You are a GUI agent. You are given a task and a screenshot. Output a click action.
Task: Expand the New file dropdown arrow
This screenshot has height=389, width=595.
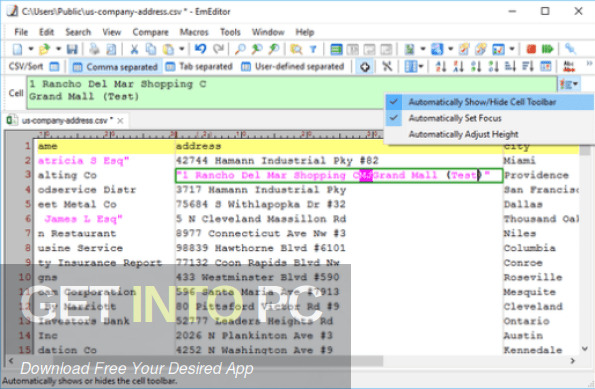point(31,49)
